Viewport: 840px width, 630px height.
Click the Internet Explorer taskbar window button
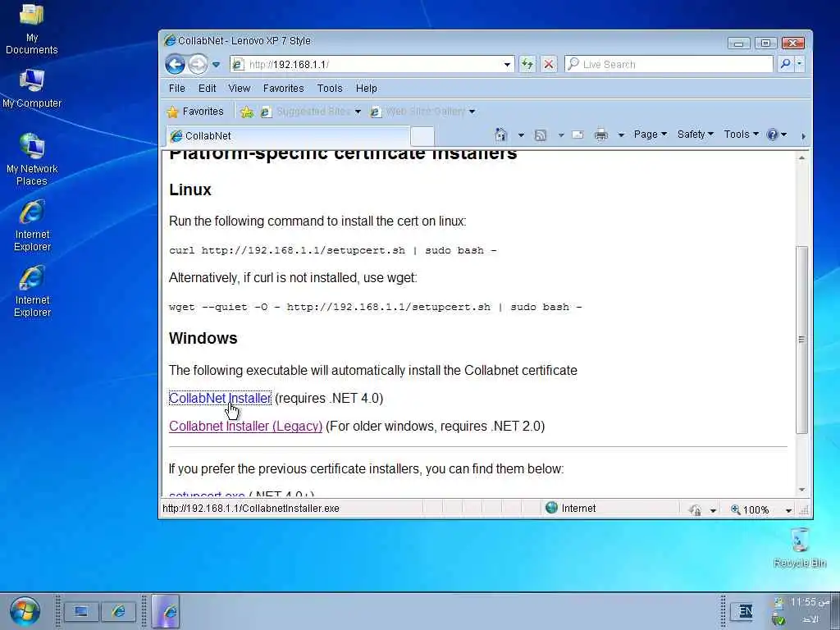[x=166, y=611]
